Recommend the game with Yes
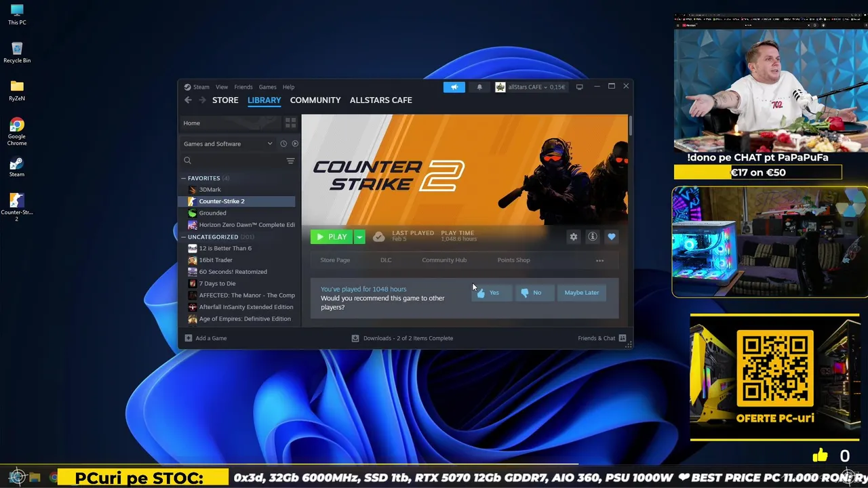Image resolution: width=868 pixels, height=488 pixels. coord(492,293)
